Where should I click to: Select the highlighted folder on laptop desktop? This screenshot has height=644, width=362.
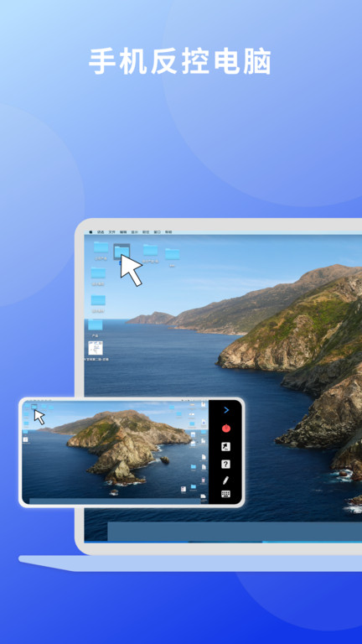point(122,252)
